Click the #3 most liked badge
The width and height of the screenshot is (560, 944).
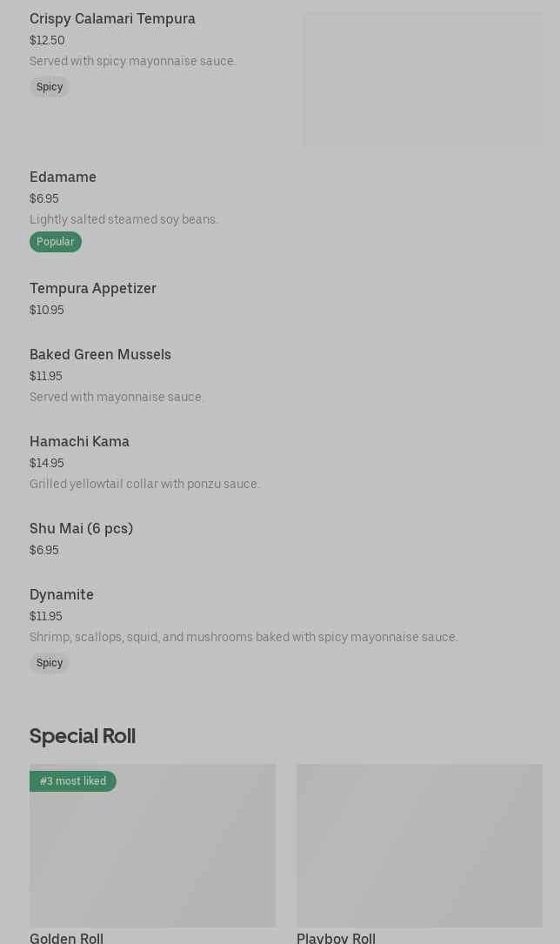click(73, 781)
